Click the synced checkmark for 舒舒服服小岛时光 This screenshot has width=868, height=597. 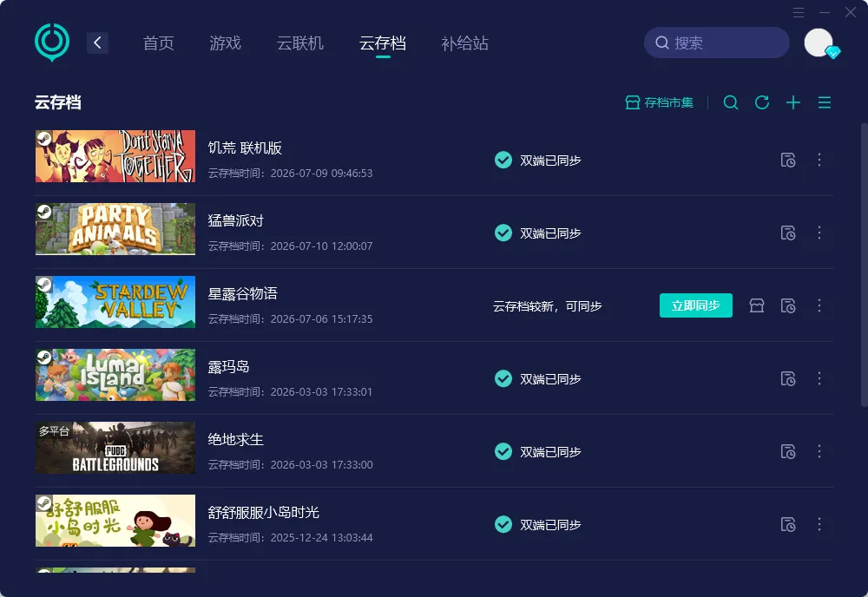pos(503,524)
